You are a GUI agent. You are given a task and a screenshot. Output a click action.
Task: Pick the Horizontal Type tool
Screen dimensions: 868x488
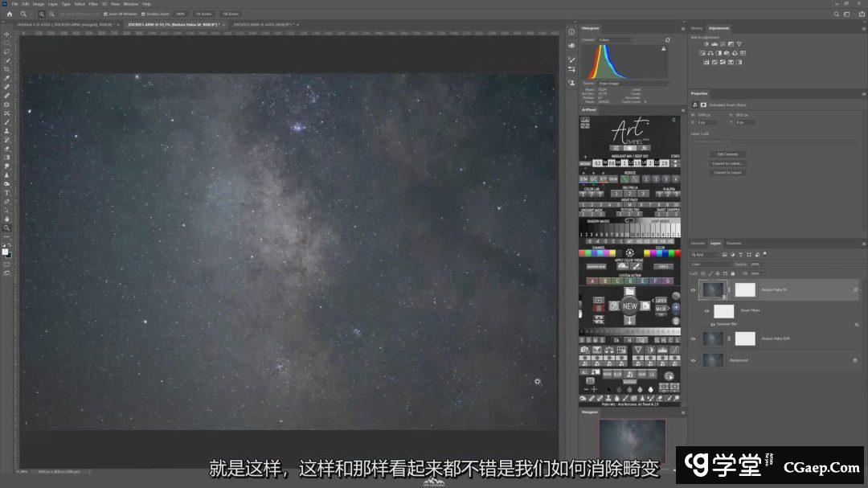click(x=7, y=192)
